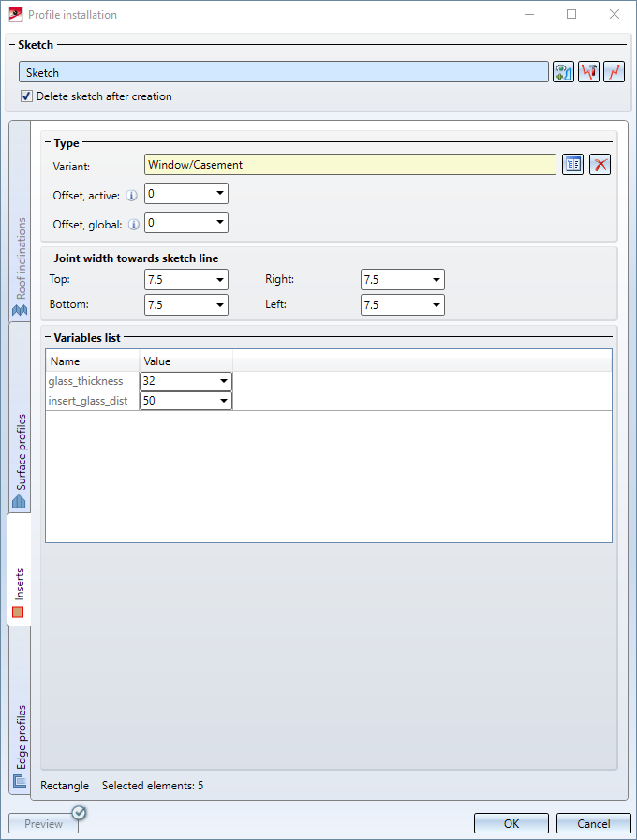Viewport: 637px width, 840px height.
Task: Open the Bottom joint width dropdown
Action: (x=219, y=305)
